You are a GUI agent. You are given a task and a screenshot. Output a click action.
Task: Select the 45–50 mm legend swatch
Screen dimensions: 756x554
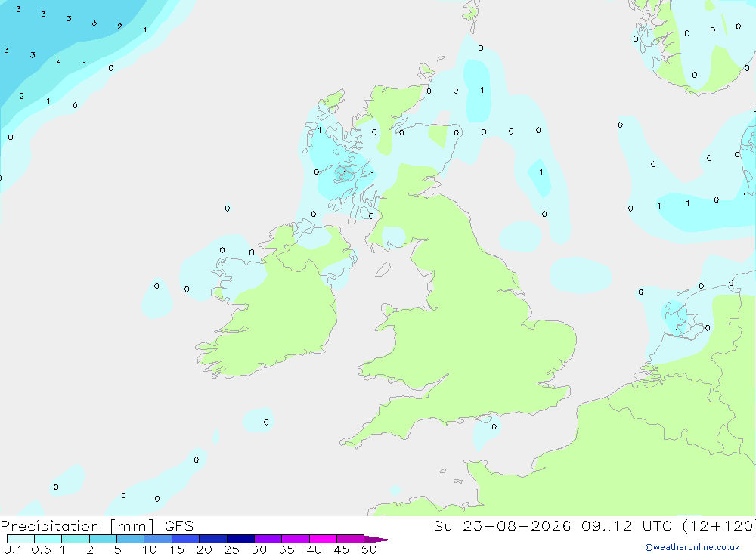(351, 539)
